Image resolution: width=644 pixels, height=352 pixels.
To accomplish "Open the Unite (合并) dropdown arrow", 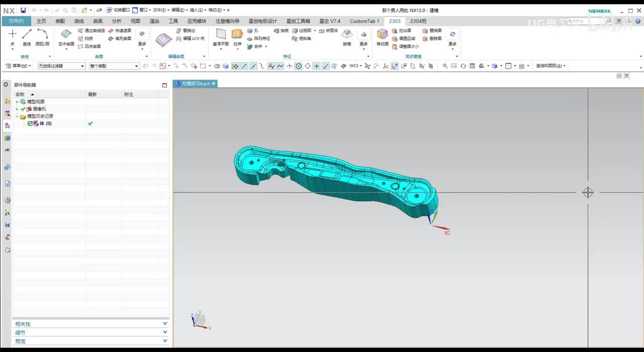I will (266, 46).
